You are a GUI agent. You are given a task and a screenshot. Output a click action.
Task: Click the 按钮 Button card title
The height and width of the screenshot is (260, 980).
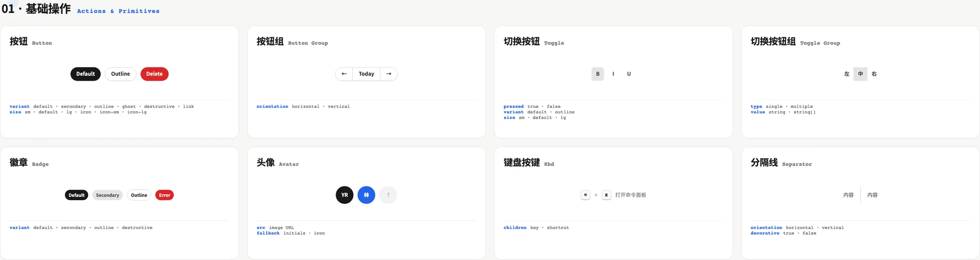pyautogui.click(x=30, y=41)
